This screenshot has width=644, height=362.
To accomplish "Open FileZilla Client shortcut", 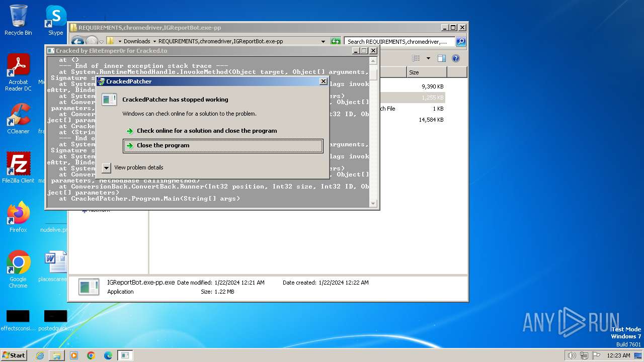I will (x=18, y=168).
